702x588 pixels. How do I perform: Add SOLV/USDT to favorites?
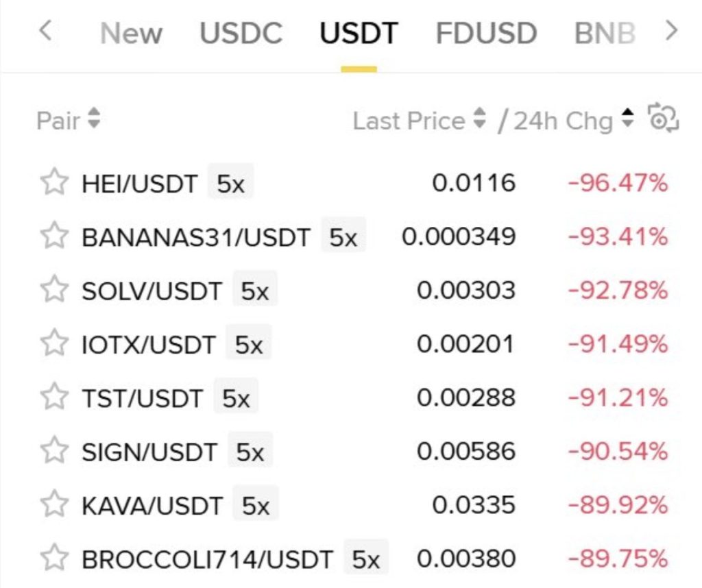point(54,290)
